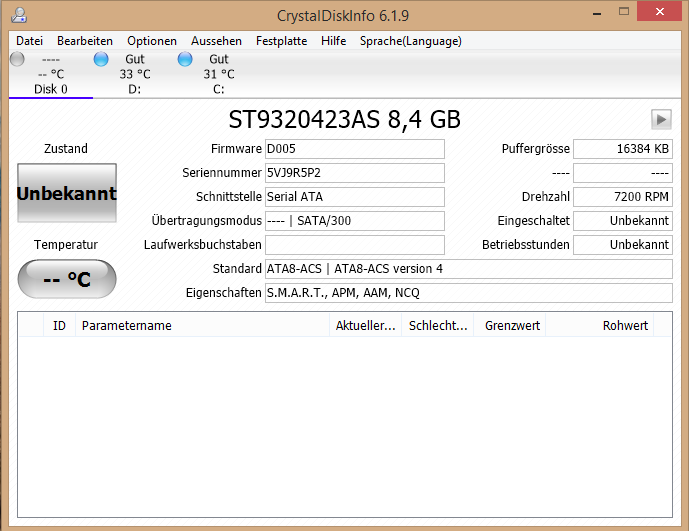The width and height of the screenshot is (689, 531).
Task: Click the blue status orb for drive C:
Action: [185, 59]
